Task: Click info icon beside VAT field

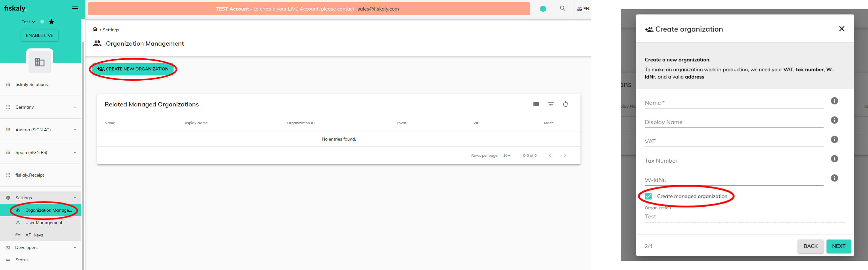Action: (834, 139)
